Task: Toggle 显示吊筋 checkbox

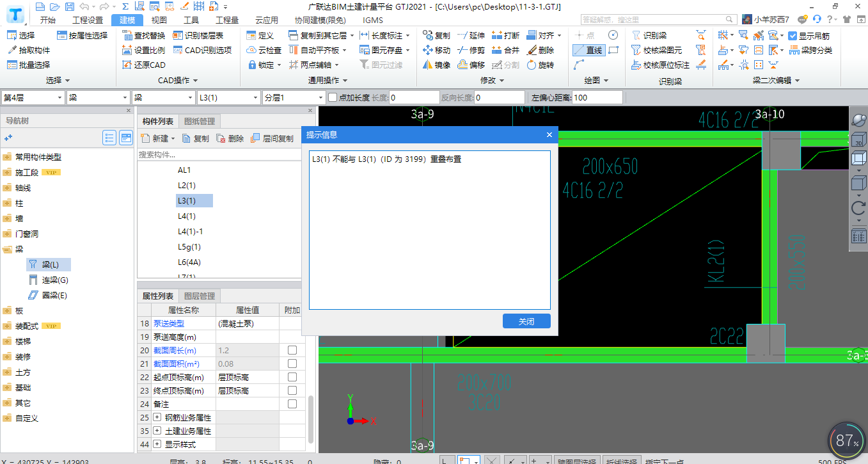Action: pyautogui.click(x=793, y=36)
